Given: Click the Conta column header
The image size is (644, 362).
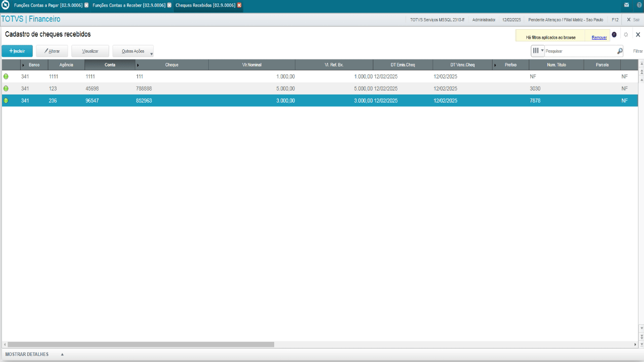Looking at the screenshot, I should click(x=110, y=65).
